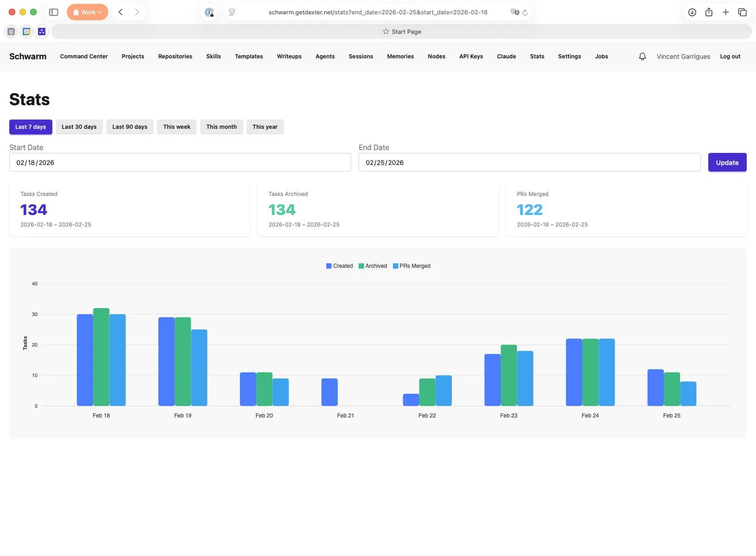Toggle the Archived series in the legend
The height and width of the screenshot is (556, 756).
[x=372, y=266]
